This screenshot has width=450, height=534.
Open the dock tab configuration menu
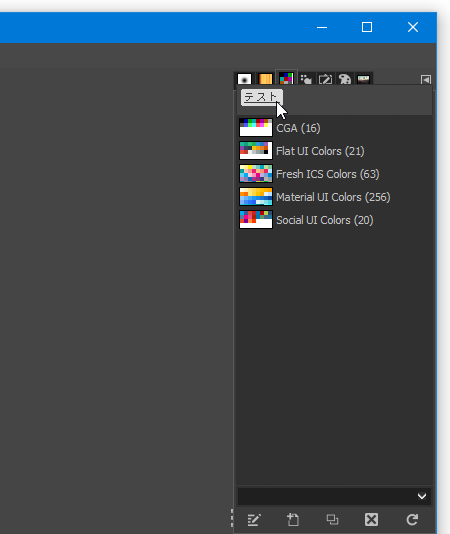(426, 80)
